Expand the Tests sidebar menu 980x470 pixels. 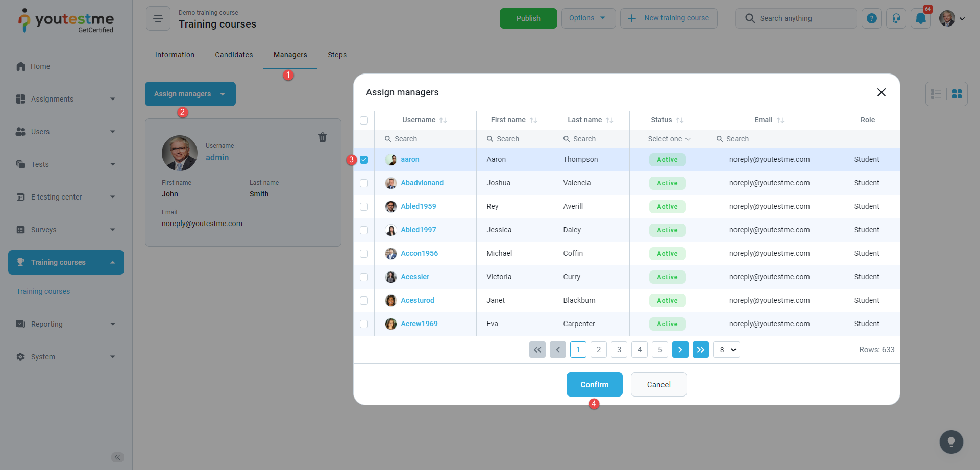[x=66, y=164]
